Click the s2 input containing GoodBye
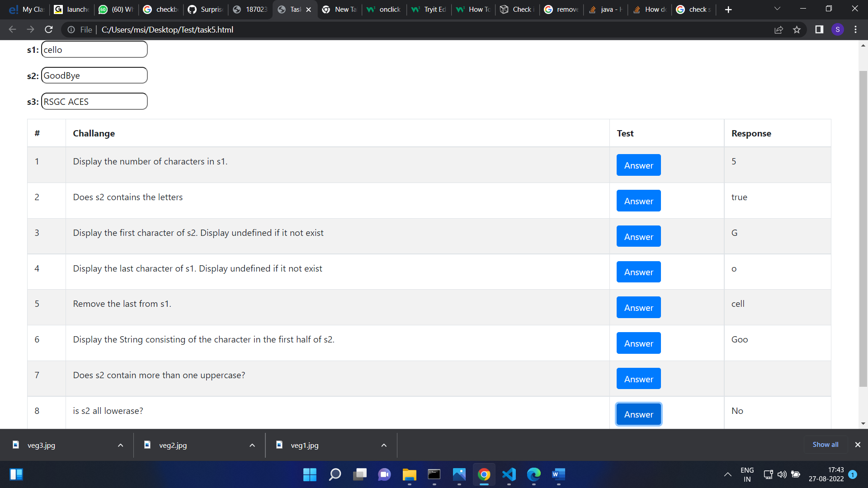 point(94,75)
